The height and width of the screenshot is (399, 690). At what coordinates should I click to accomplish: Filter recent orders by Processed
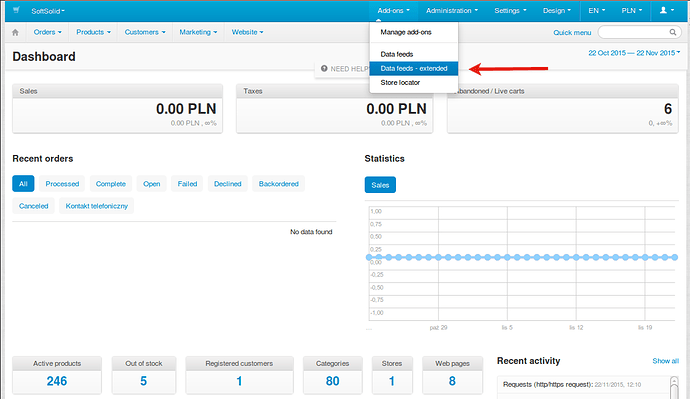point(62,184)
